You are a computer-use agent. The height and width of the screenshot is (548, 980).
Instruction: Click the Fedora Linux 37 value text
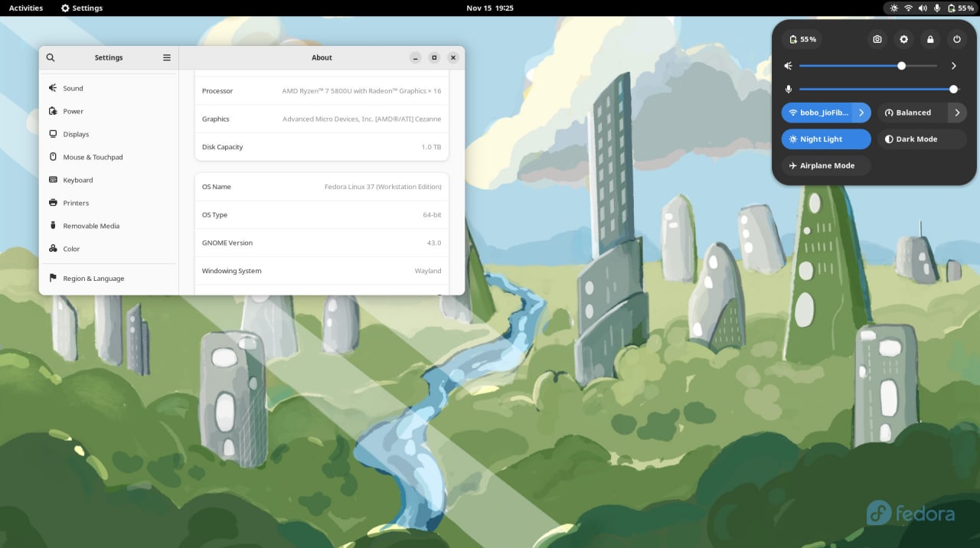[383, 187]
